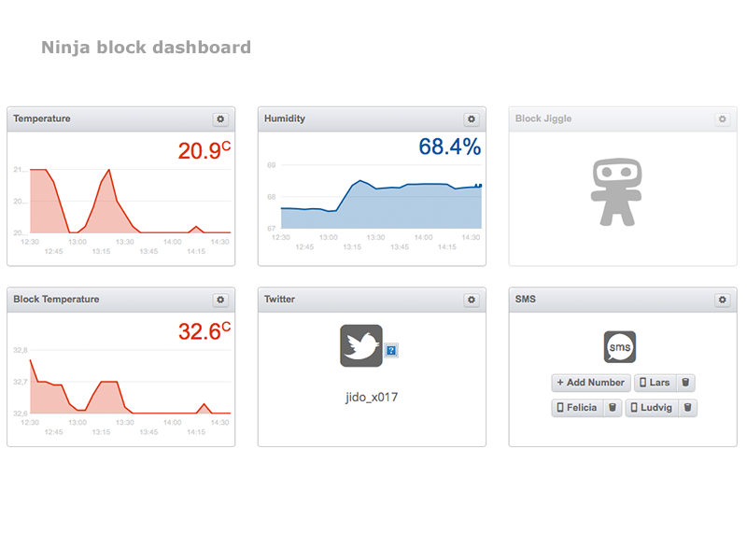Image resolution: width=747 pixels, height=560 pixels.
Task: Select the Felicia contact button
Action: click(577, 408)
